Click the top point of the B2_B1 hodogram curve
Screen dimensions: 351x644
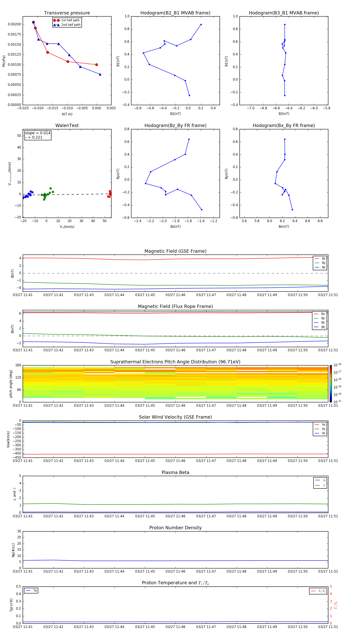pyautogui.click(x=201, y=25)
